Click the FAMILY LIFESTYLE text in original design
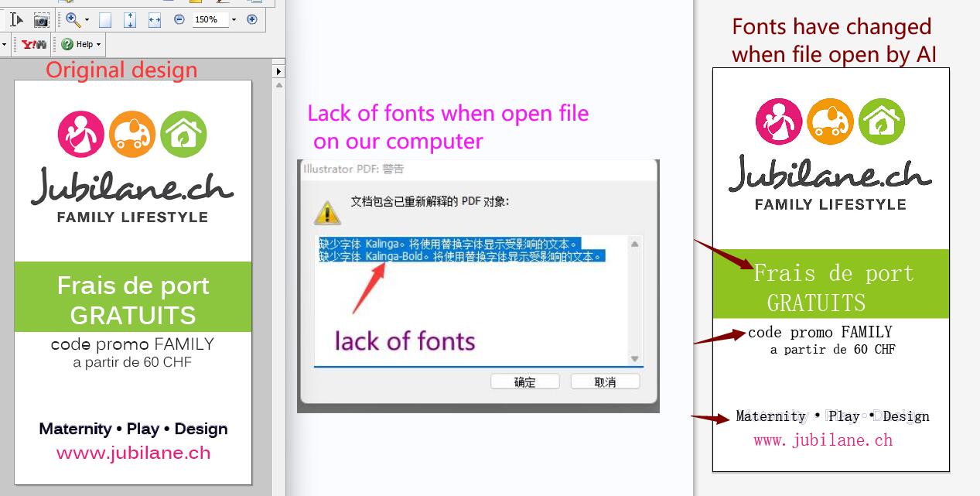This screenshot has height=496, width=980. 132,217
